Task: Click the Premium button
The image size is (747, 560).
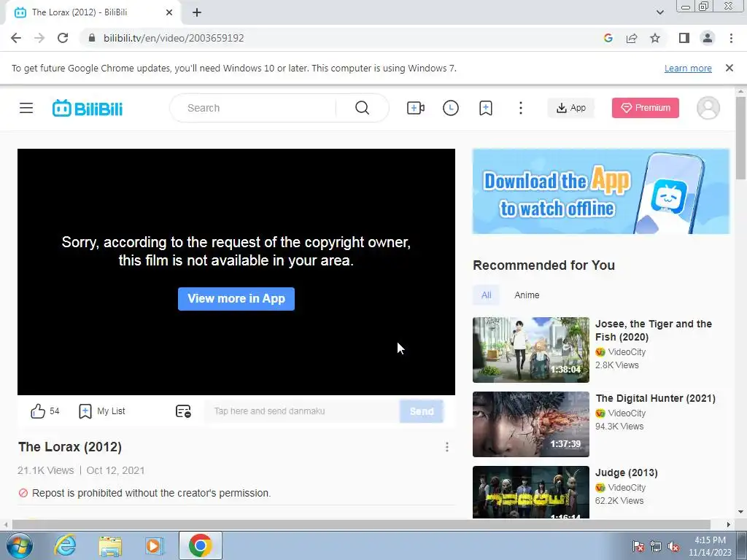Action: pyautogui.click(x=646, y=108)
